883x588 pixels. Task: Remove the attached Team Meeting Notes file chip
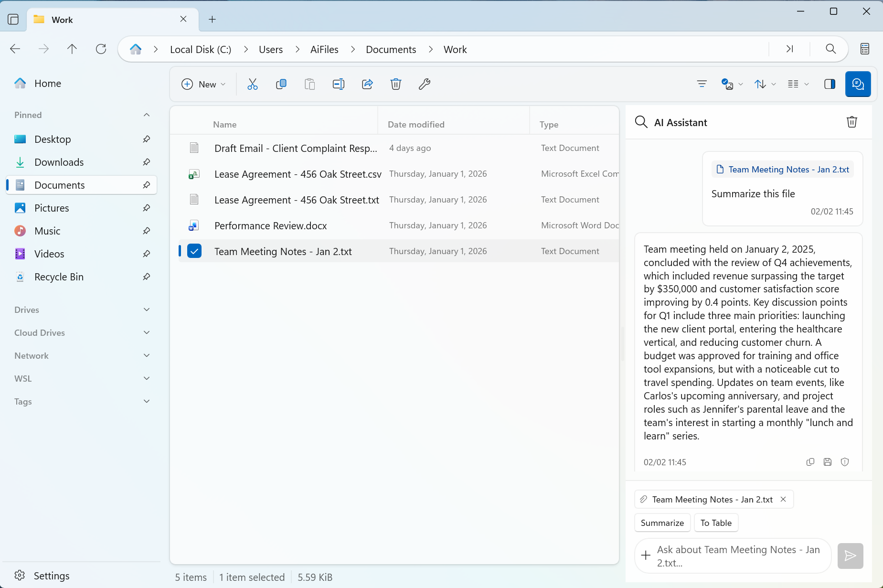[x=783, y=499]
